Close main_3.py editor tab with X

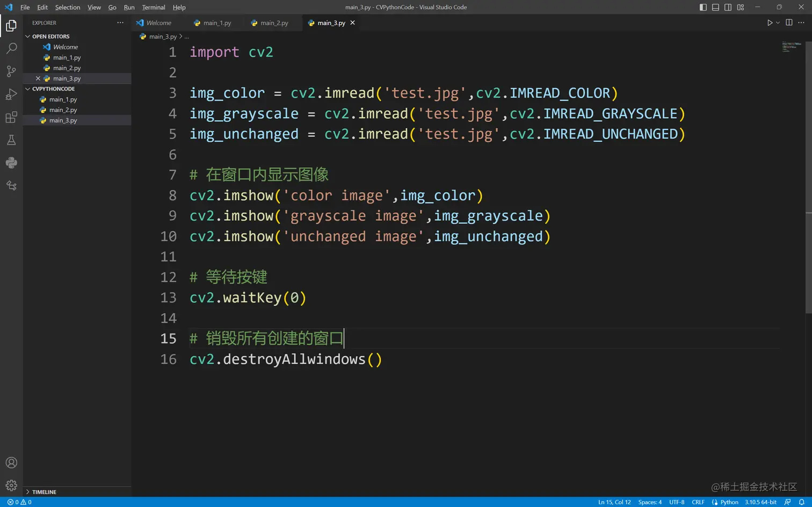pos(352,23)
